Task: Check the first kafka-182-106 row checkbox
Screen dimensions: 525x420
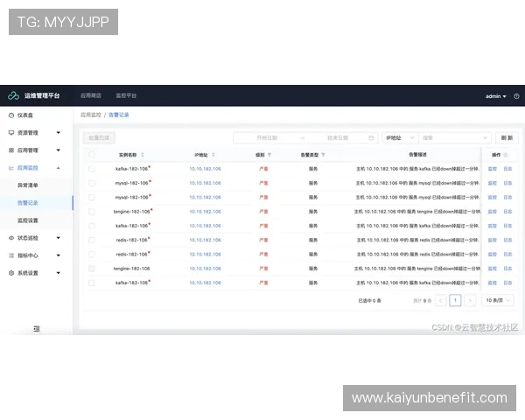Action: [x=92, y=169]
